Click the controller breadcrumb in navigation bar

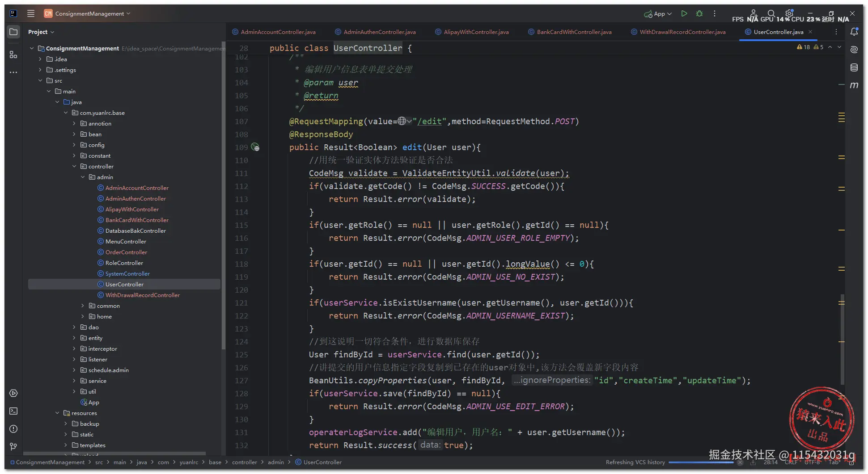[245, 462]
